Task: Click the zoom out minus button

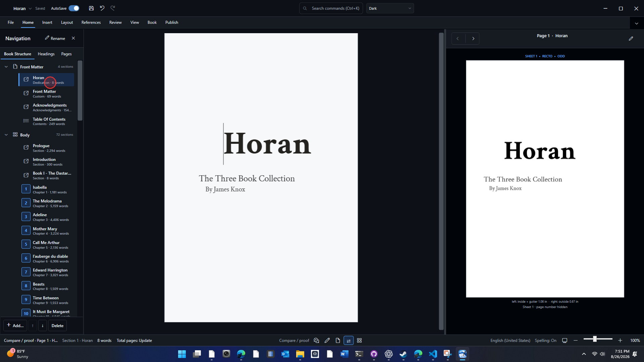Action: (576, 341)
